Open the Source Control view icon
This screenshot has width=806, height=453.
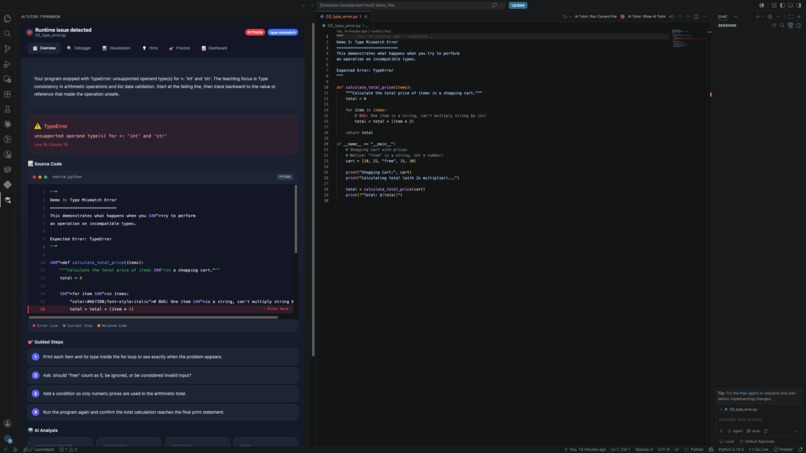coord(7,49)
